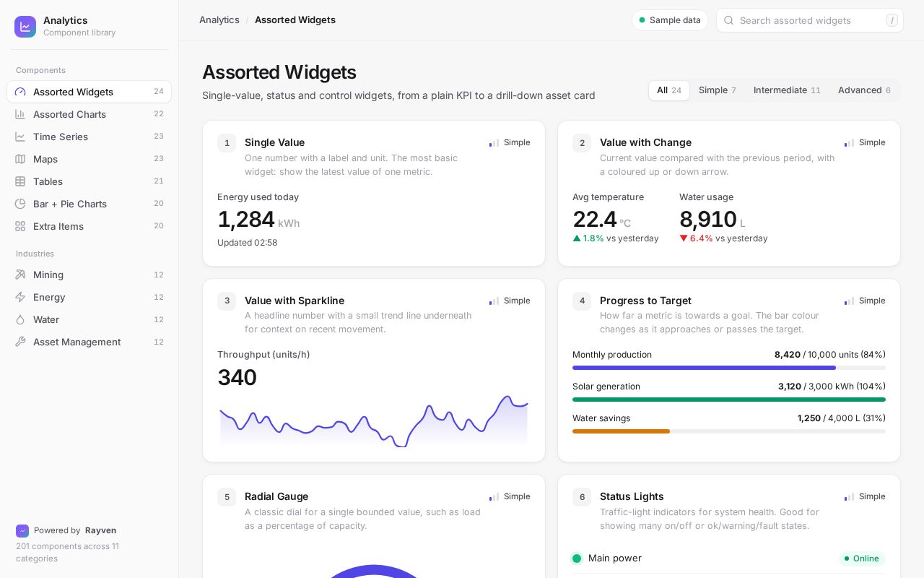Switch to the All filter tab

[669, 90]
